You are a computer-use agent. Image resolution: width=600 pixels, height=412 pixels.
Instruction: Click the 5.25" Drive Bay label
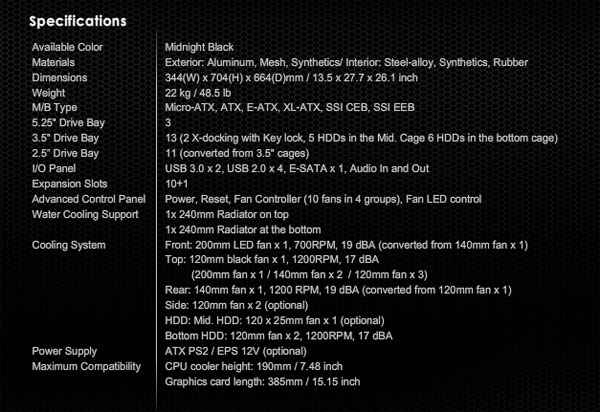point(68,123)
